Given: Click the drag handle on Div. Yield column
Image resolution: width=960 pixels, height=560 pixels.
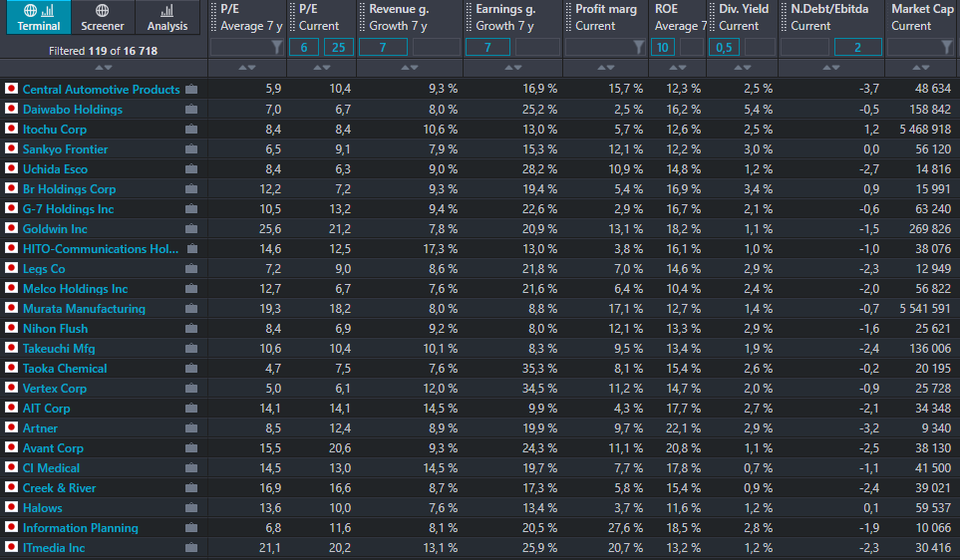Looking at the screenshot, I should pos(712,17).
